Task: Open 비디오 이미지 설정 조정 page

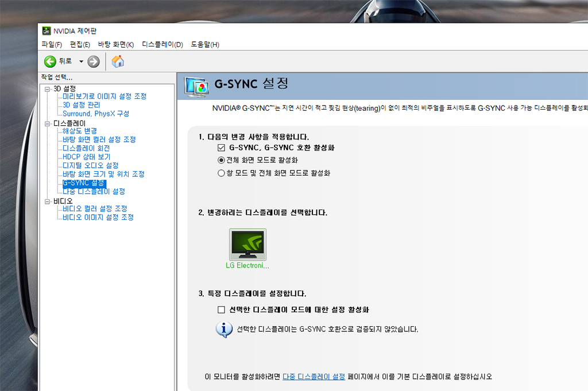Action: point(98,217)
